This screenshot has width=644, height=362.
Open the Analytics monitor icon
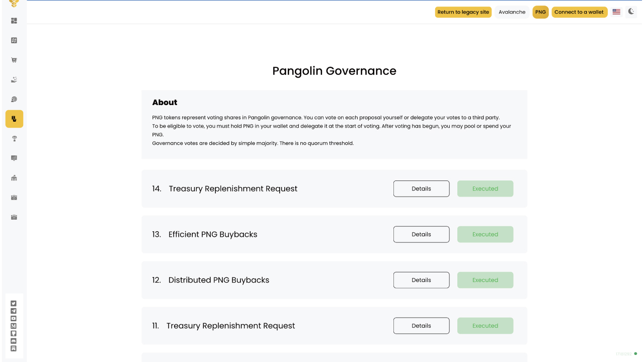pos(14,158)
